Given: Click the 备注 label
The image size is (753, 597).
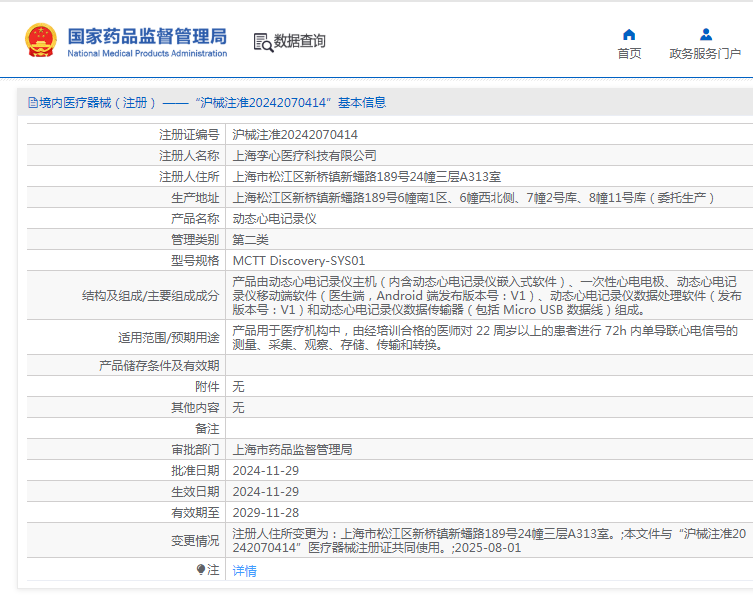Looking at the screenshot, I should click(x=207, y=428).
